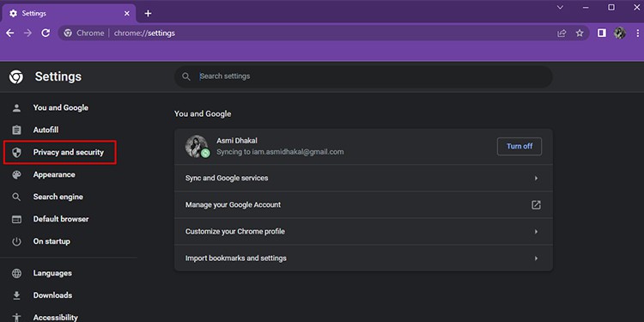This screenshot has width=644, height=322.
Task: Click the person icon for You and Google
Action: (16, 108)
